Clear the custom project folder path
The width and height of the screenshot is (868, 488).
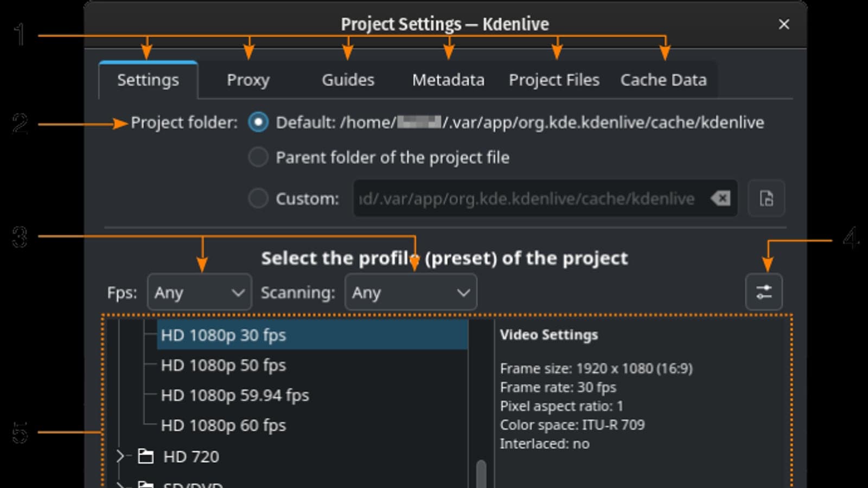[721, 198]
